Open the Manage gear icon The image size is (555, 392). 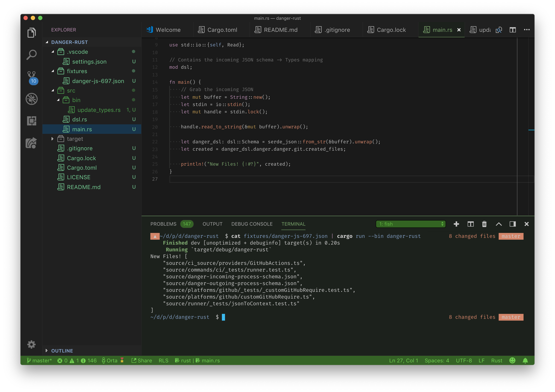point(31,344)
